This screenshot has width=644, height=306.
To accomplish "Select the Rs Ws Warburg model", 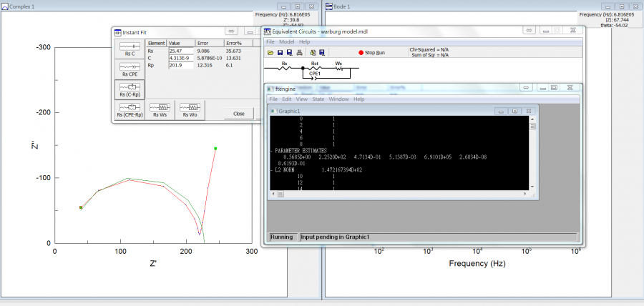I will click(160, 109).
